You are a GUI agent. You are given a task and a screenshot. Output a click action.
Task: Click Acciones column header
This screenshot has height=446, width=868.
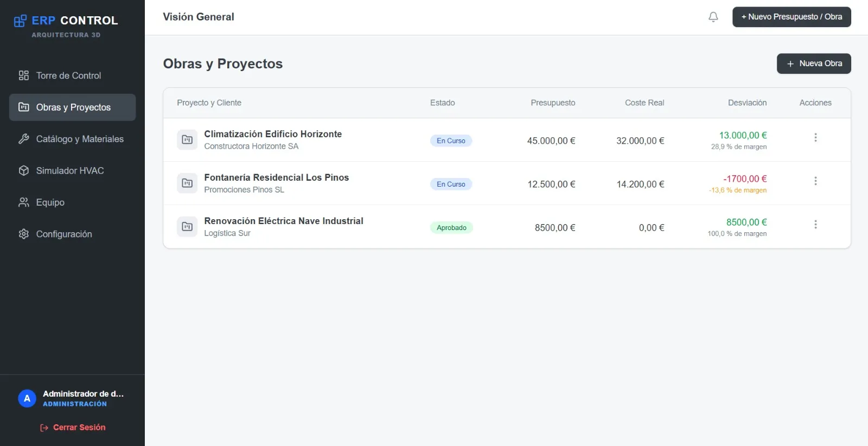(x=815, y=103)
